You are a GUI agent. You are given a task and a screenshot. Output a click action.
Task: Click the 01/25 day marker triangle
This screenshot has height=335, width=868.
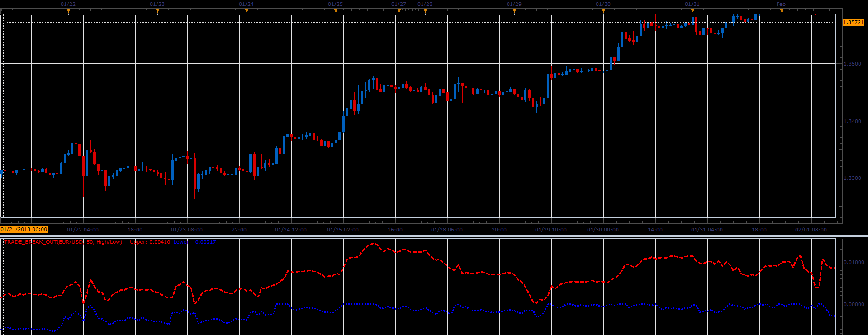(336, 11)
